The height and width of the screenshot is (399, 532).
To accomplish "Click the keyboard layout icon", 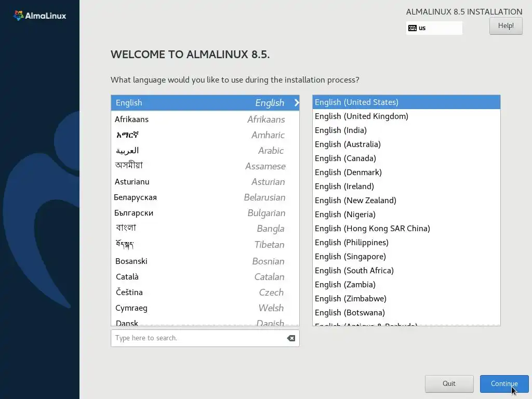I will pos(412,28).
